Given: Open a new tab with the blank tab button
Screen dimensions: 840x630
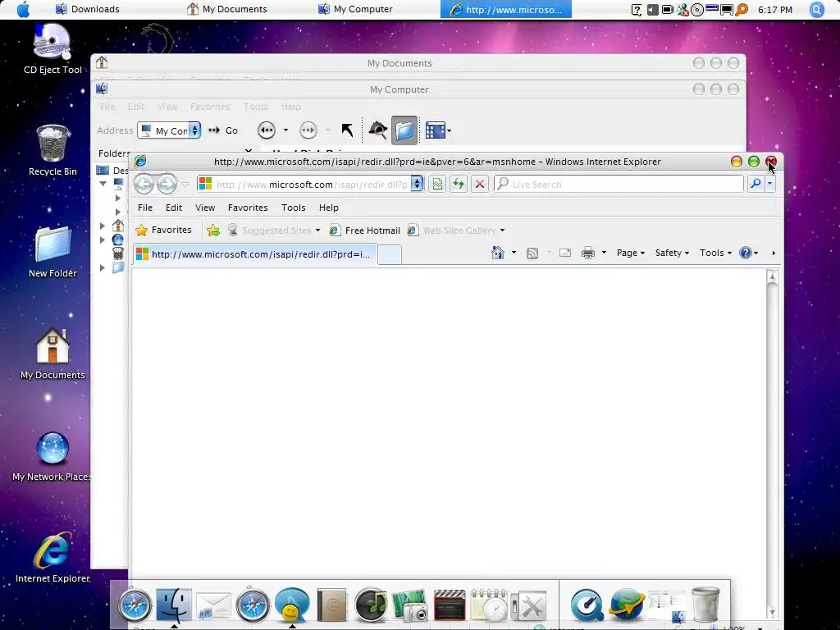Looking at the screenshot, I should coord(390,254).
